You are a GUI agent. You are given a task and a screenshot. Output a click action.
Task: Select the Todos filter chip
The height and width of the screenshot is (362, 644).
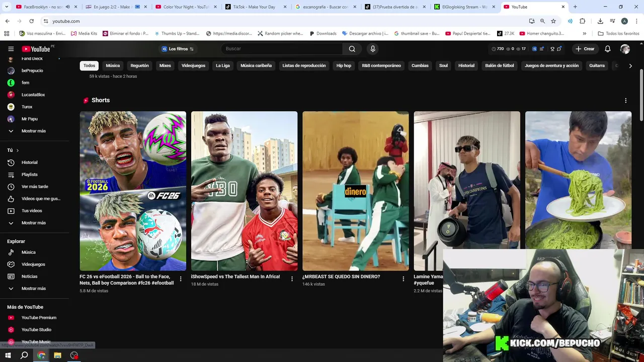click(89, 66)
